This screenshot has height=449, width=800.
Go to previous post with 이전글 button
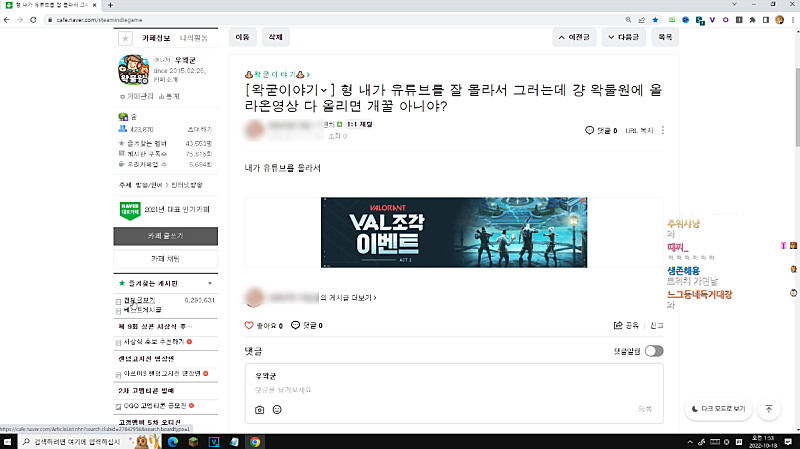(x=574, y=37)
